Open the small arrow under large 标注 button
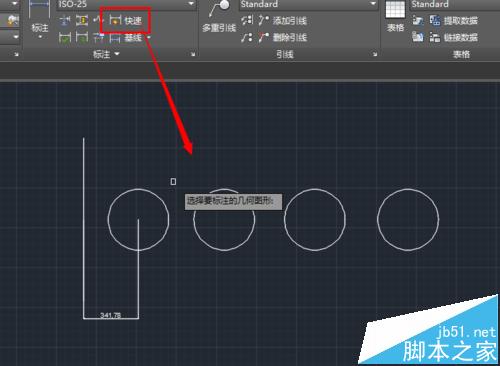 click(x=40, y=37)
